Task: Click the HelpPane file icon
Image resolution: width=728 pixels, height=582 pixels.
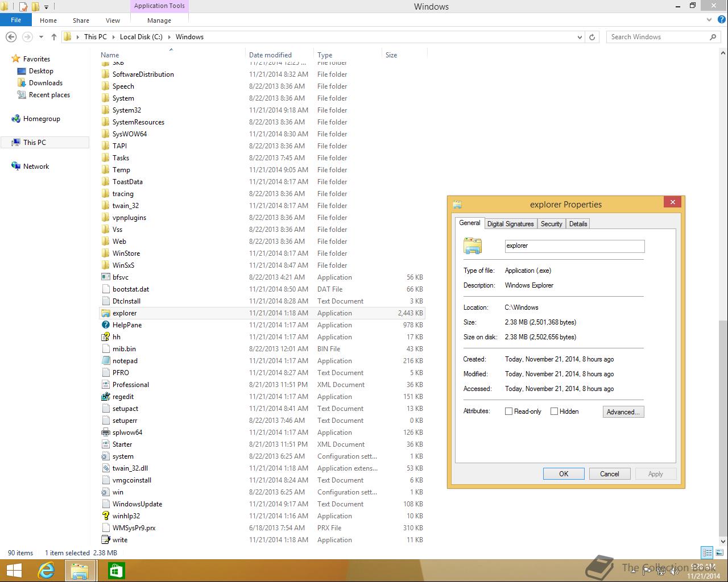Action: coord(105,325)
